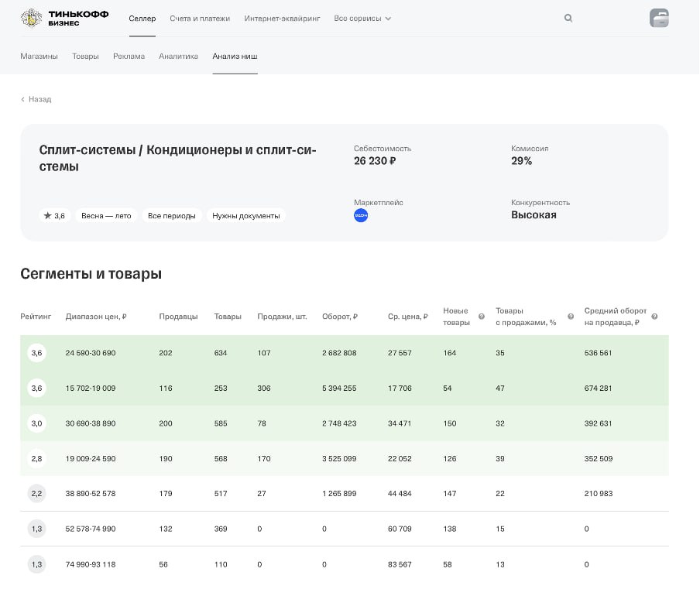Image resolution: width=700 pixels, height=596 pixels.
Task: Click the search magnifier icon
Action: pos(568,18)
